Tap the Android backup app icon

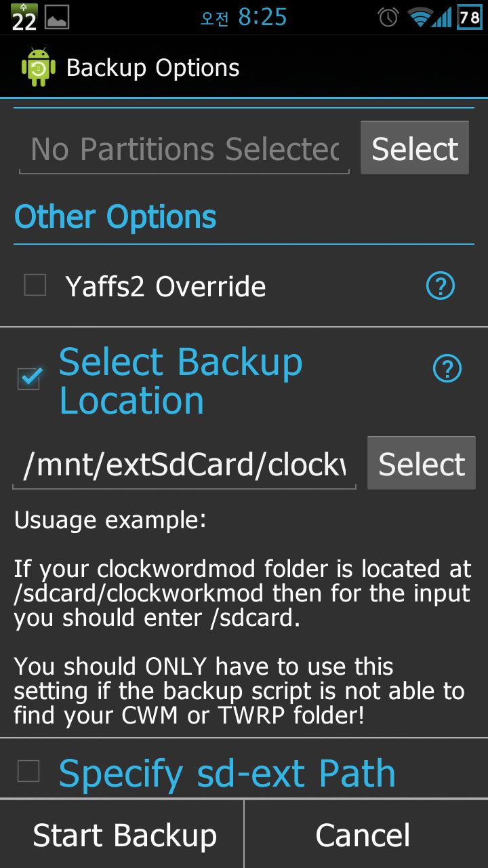pos(38,68)
